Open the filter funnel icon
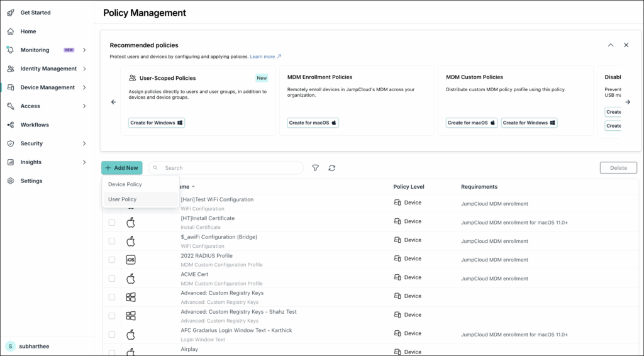 (x=316, y=168)
